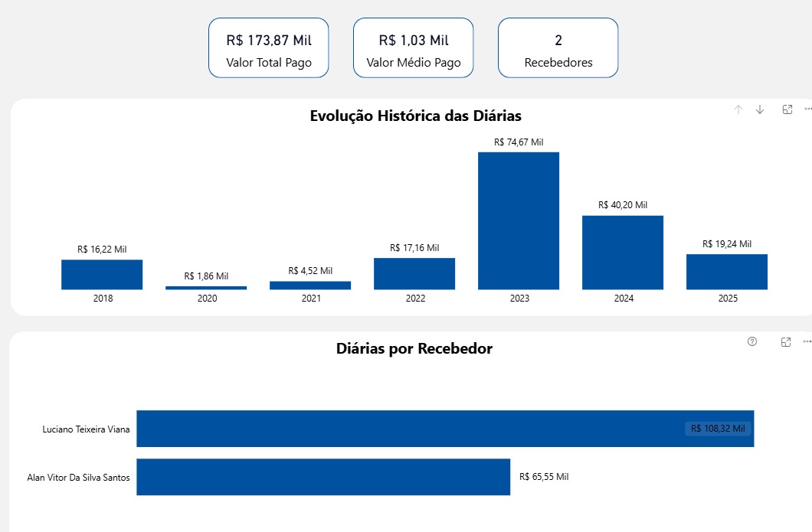Click the 2020 axis label
This screenshot has width=812, height=532.
207,299
